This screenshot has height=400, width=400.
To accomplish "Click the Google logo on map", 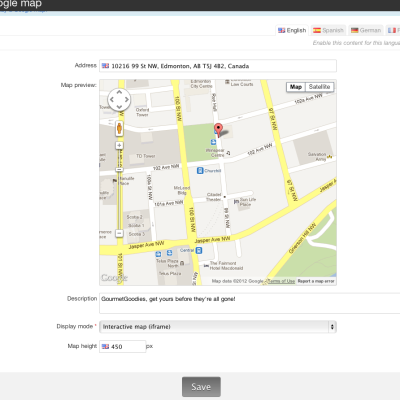I will 114,278.
